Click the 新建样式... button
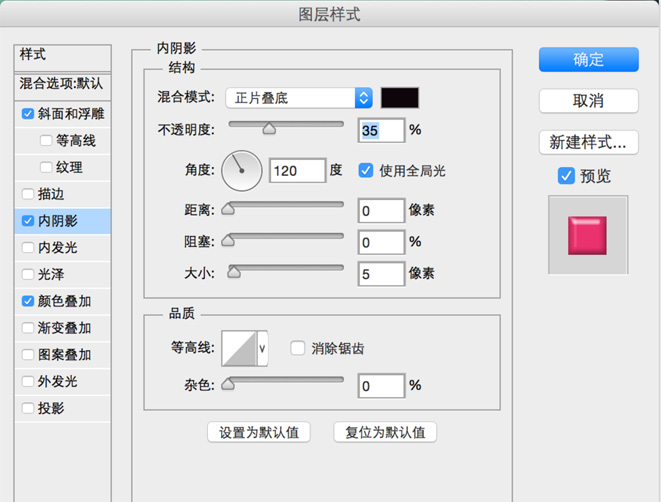Screen dimensions: 661x502 (x=588, y=141)
